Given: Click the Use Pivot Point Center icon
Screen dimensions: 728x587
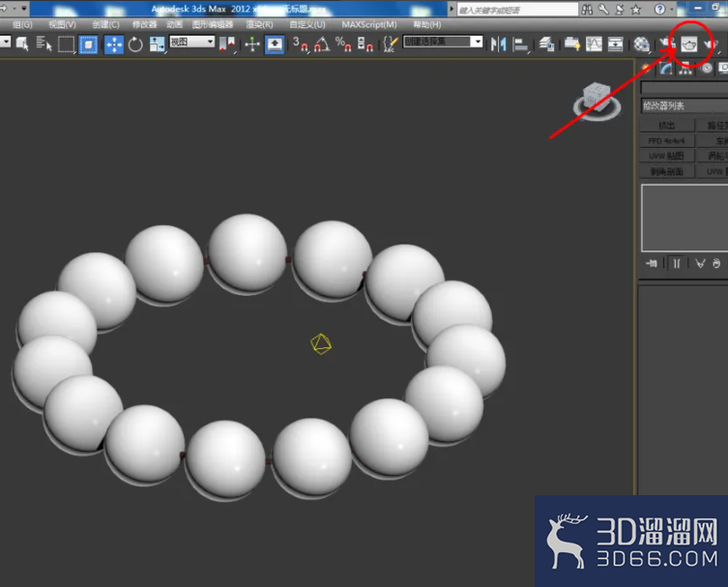Looking at the screenshot, I should 227,44.
